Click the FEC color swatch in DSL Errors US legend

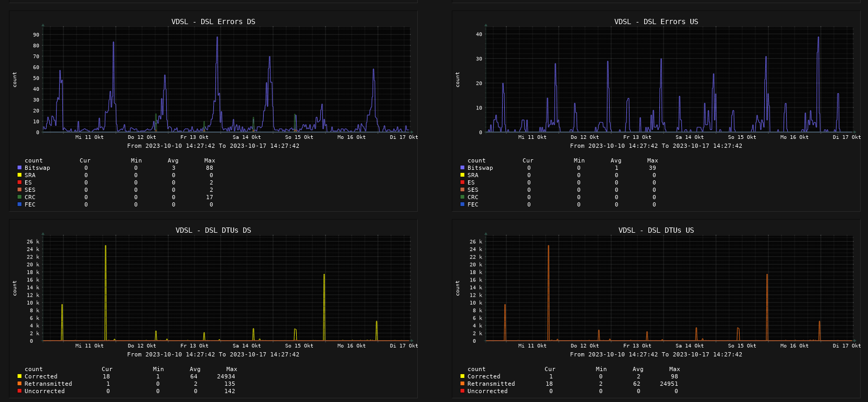coord(462,204)
